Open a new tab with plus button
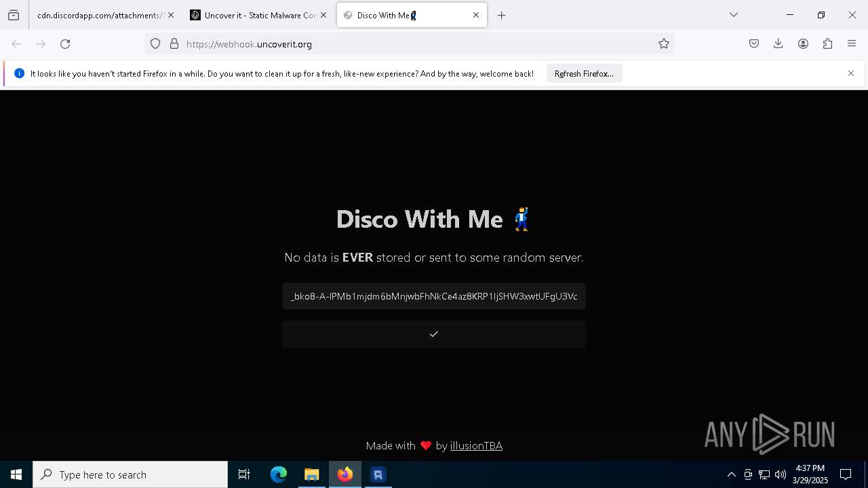The width and height of the screenshot is (868, 488). tap(502, 15)
